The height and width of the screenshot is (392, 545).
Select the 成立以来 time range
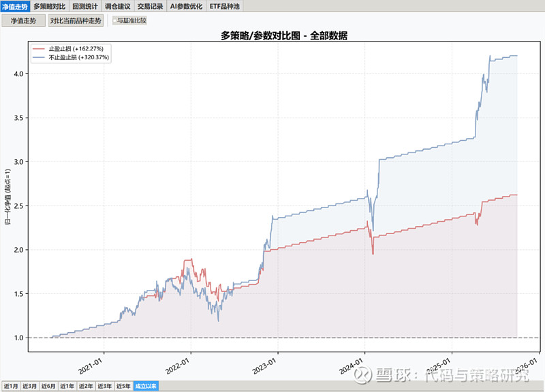coord(146,386)
